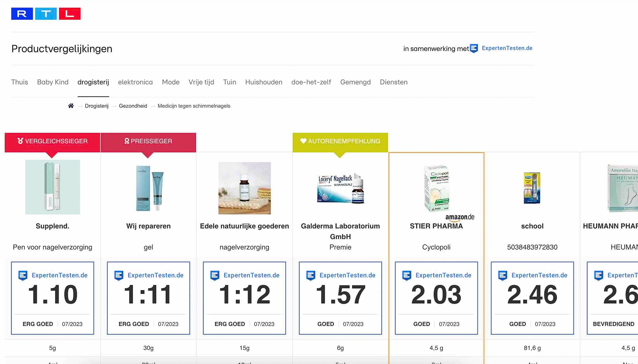Image resolution: width=638 pixels, height=364 pixels.
Task: Select the drogisterij tab
Action: pyautogui.click(x=93, y=82)
